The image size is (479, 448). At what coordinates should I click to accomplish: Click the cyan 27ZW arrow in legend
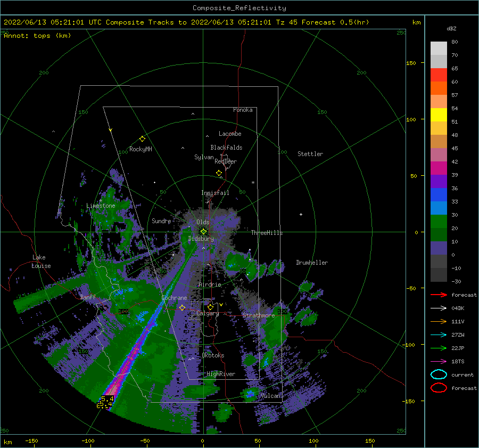tap(439, 335)
